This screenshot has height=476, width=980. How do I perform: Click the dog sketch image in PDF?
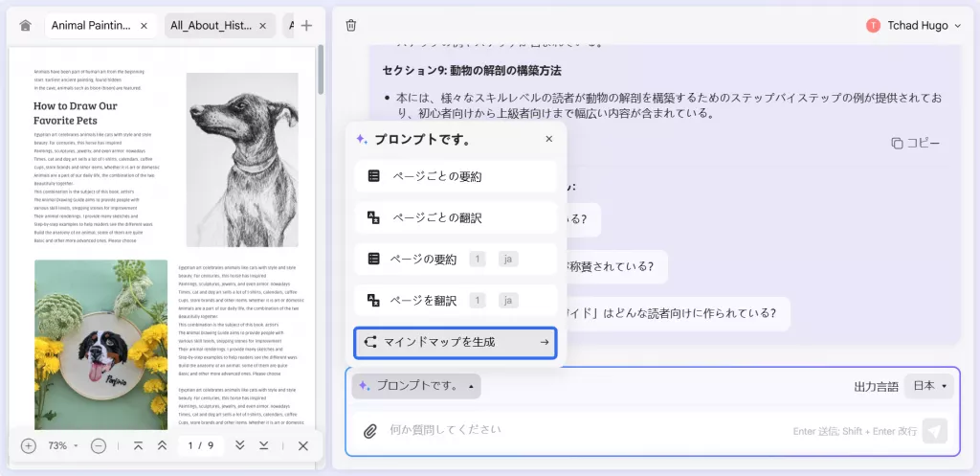click(242, 160)
